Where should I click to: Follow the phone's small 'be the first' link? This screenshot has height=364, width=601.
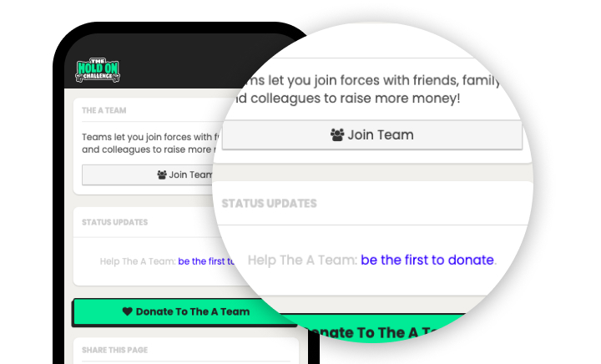206,261
